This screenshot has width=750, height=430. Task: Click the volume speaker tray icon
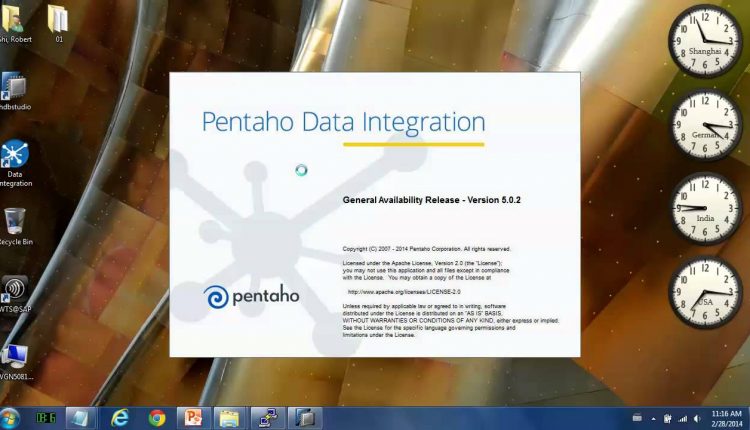(x=697, y=419)
